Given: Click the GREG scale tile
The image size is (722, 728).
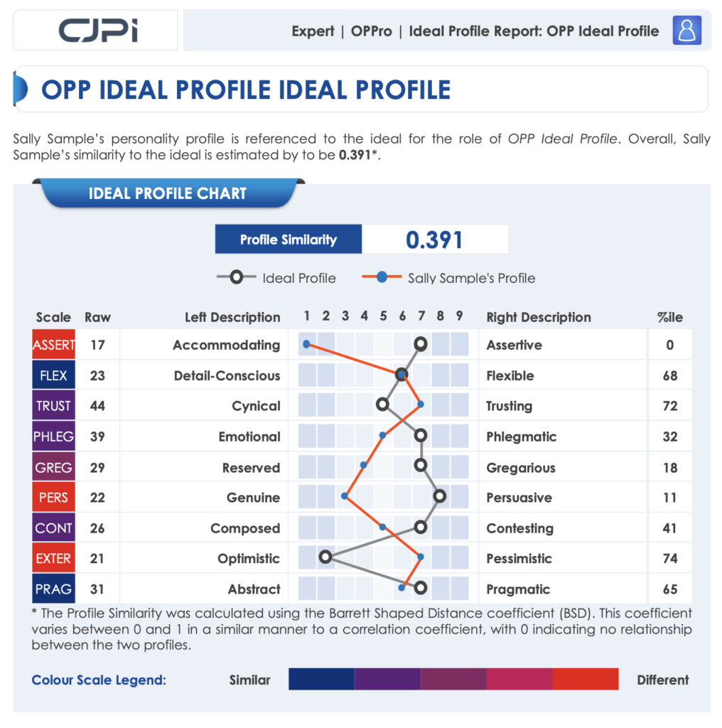Looking at the screenshot, I should 53,467.
